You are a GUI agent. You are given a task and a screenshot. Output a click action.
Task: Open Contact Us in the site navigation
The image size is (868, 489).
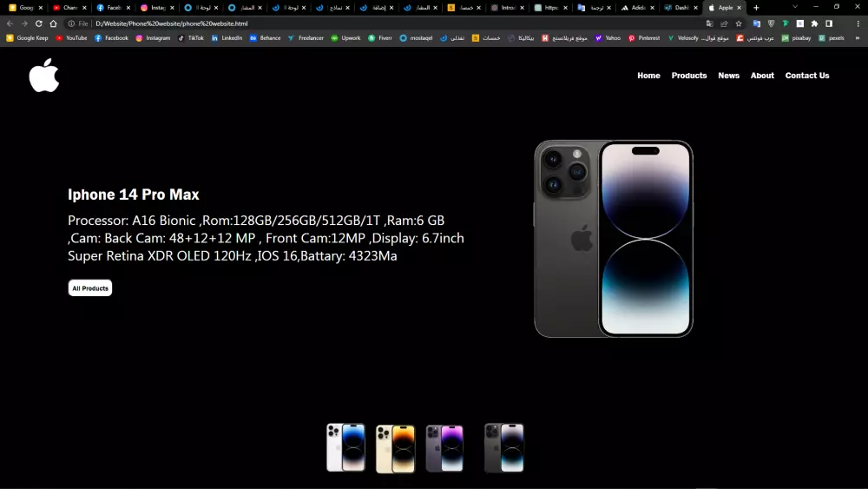(807, 76)
